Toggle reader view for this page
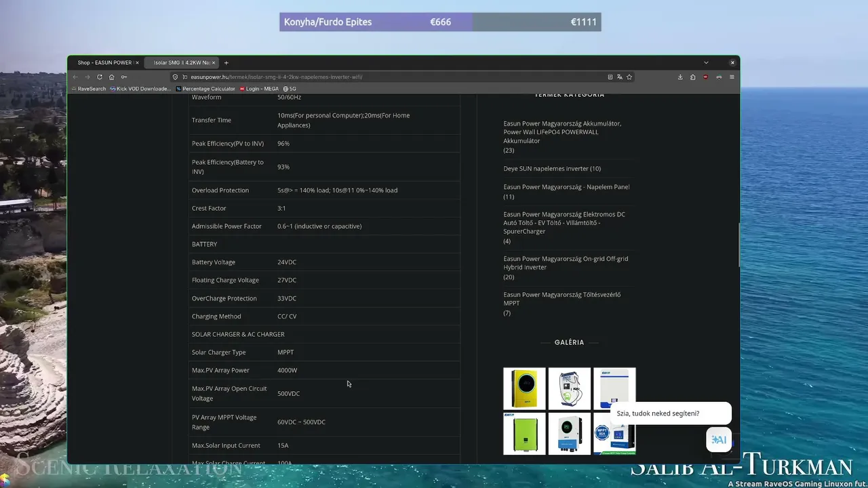Screen dimensions: 868x488 [x=610, y=77]
